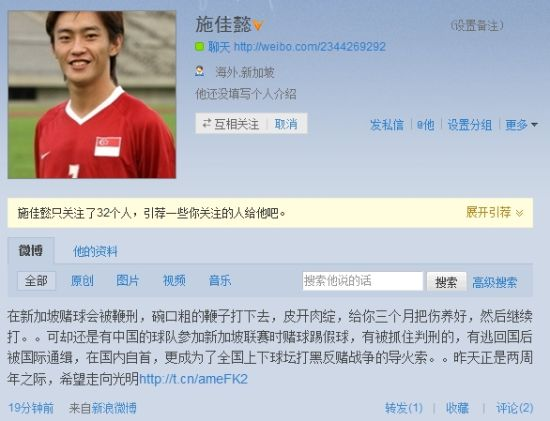
Task: Switch to the 他的资料 tab
Action: pos(95,251)
